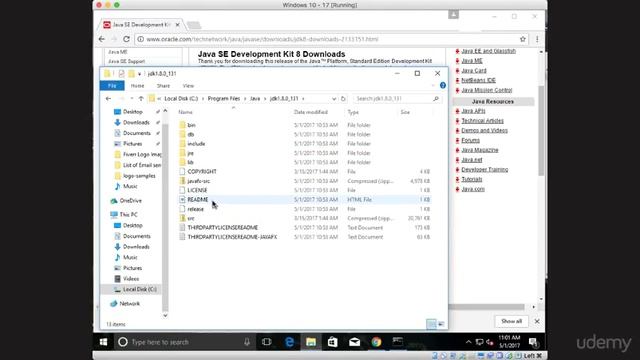Open address bar history dropdown
This screenshot has width=640, height=360.
tap(334, 99)
